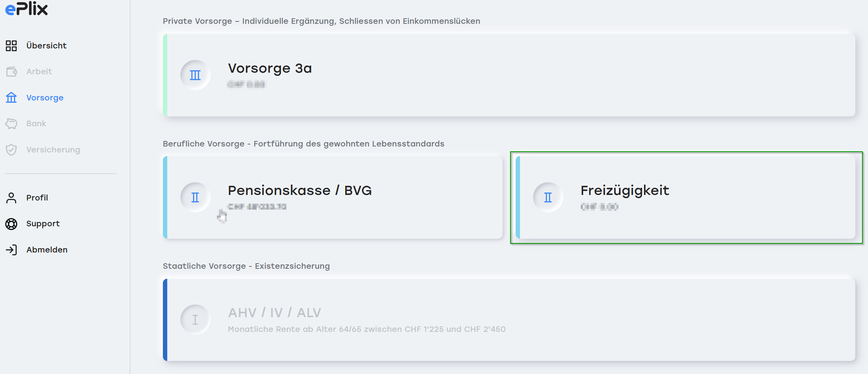Select the Arbeit wallet icon
868x374 pixels.
[12, 71]
